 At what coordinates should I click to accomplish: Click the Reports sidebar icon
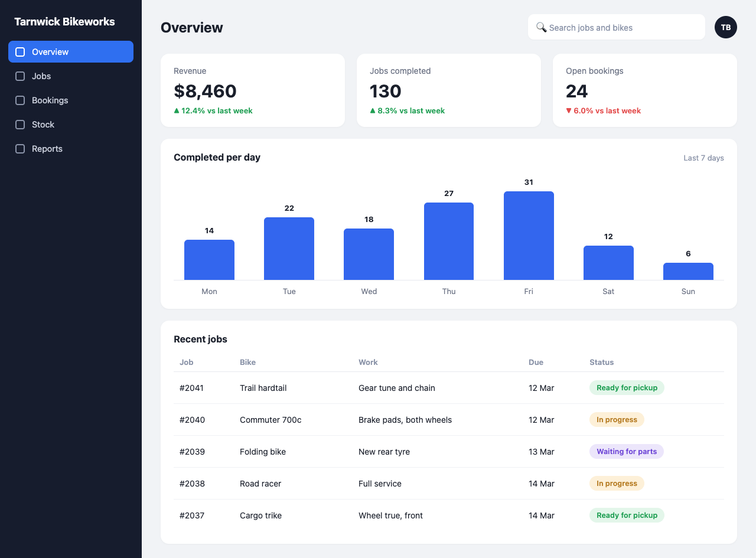[20, 149]
